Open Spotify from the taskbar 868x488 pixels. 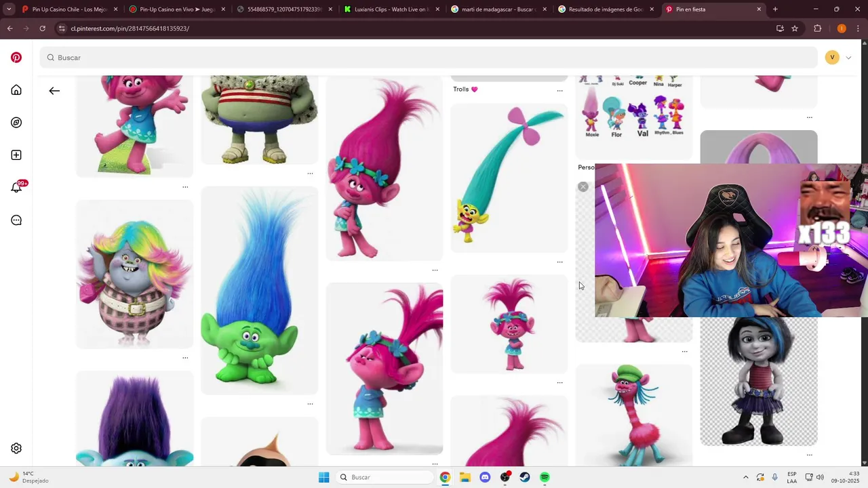[x=545, y=477]
